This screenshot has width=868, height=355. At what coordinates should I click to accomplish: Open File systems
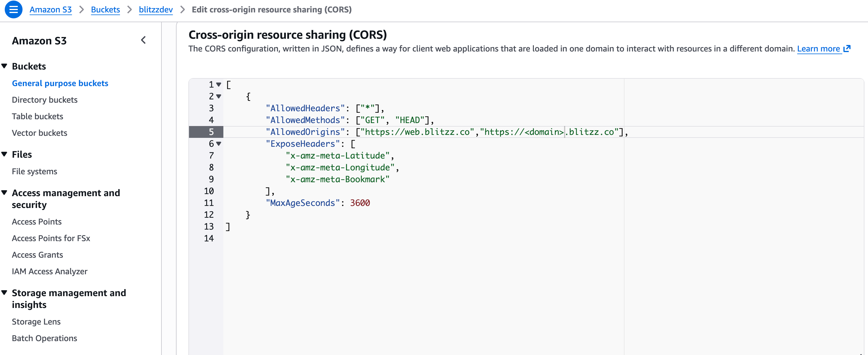pos(34,171)
